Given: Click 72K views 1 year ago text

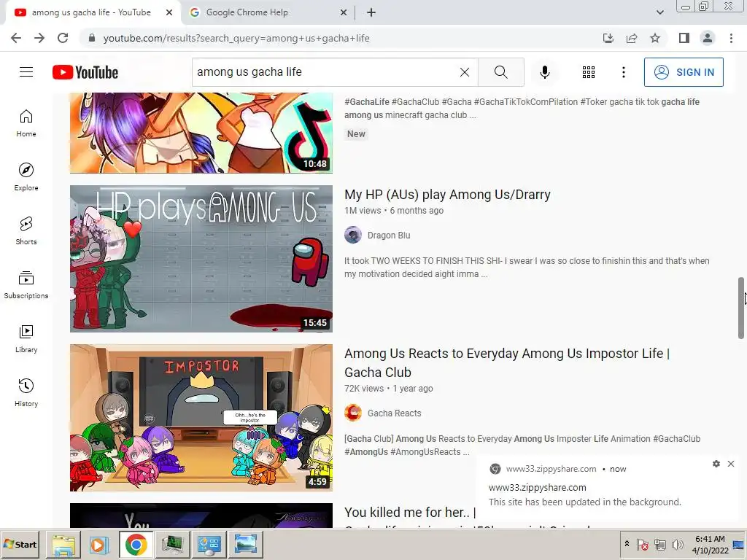Looking at the screenshot, I should point(389,389).
